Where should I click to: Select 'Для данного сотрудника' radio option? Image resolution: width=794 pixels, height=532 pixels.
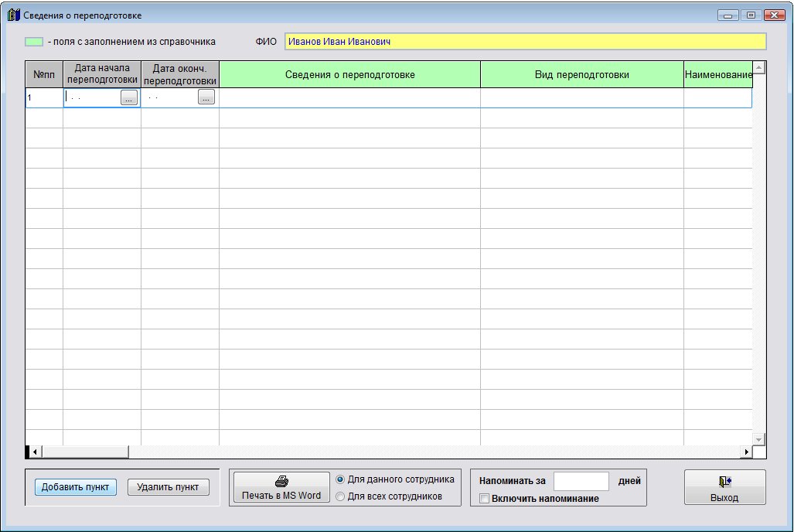point(341,479)
